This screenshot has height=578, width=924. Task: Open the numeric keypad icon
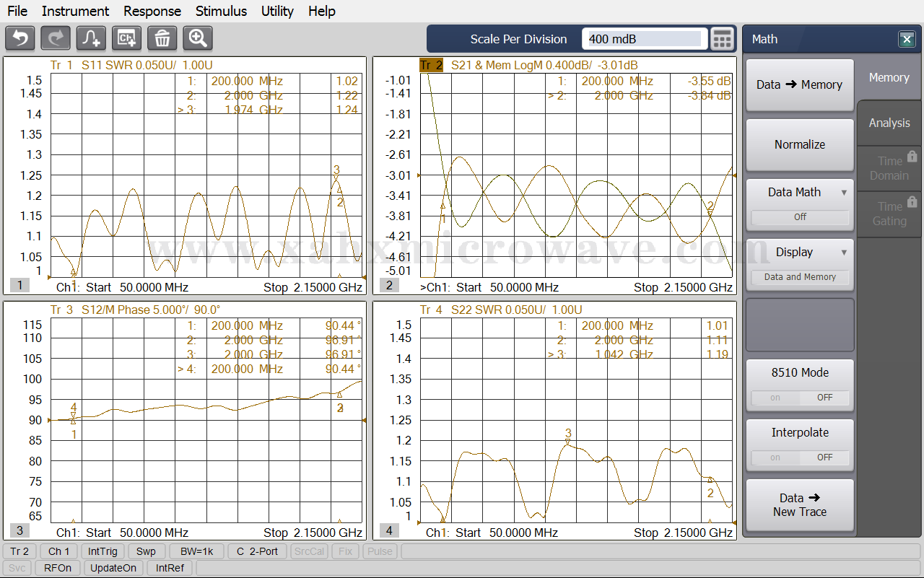point(722,39)
